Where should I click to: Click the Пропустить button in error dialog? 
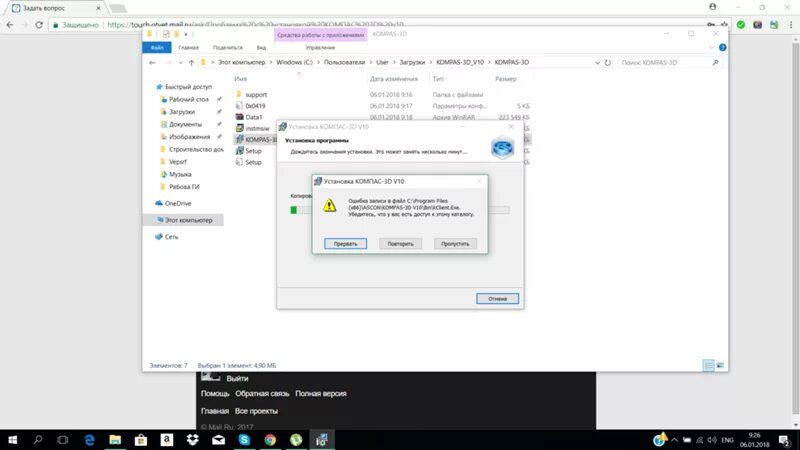click(x=455, y=244)
